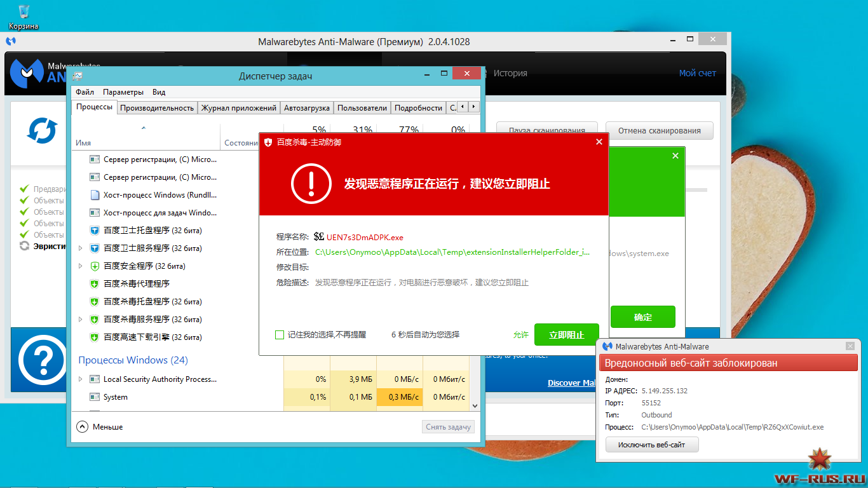Image resolution: width=868 pixels, height=488 pixels.
Task: Switch to the Журнал приложений tab
Action: tap(239, 108)
